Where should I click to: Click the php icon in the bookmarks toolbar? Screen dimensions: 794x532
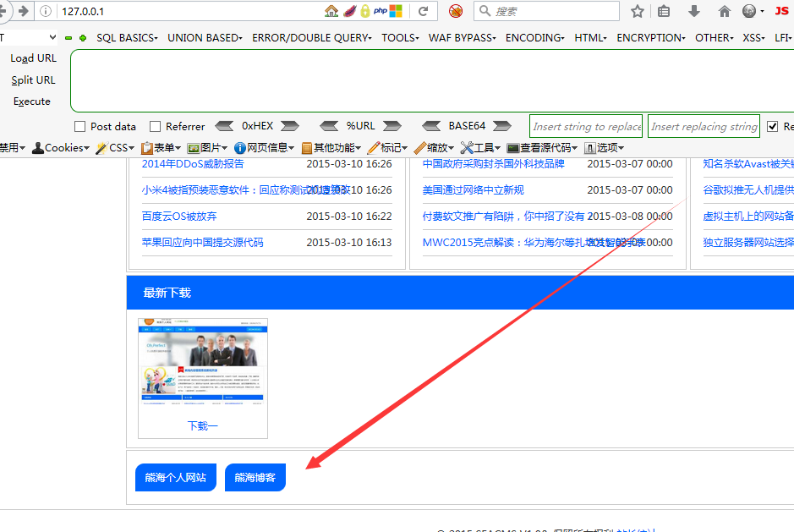(379, 11)
